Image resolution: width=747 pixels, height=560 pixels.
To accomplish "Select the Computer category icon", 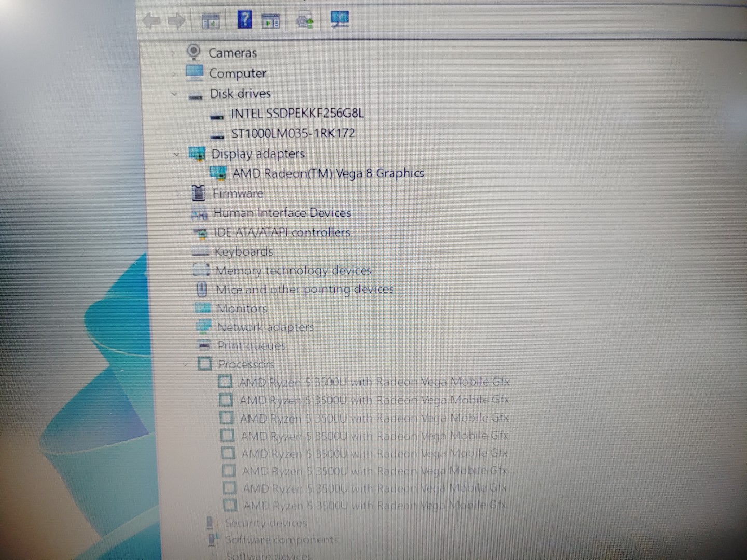I will [x=195, y=73].
